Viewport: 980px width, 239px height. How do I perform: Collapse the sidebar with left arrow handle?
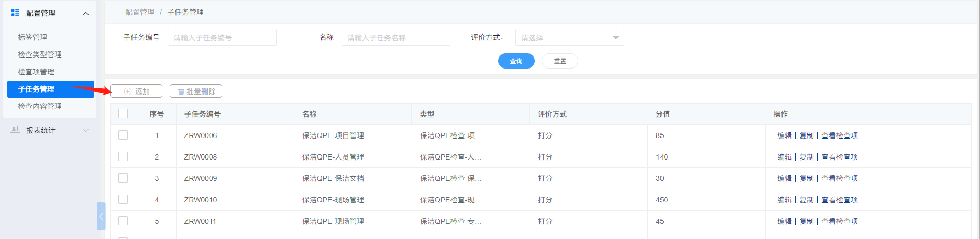tap(101, 216)
